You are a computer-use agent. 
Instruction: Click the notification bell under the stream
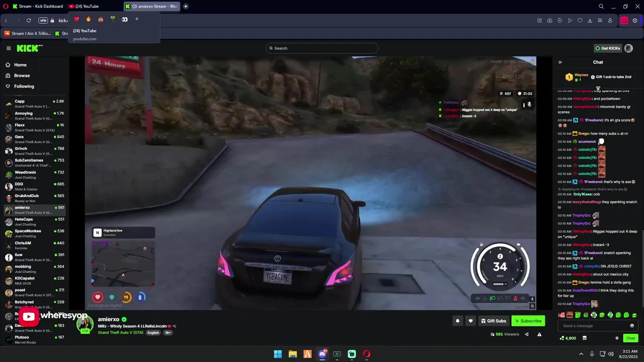point(457,321)
